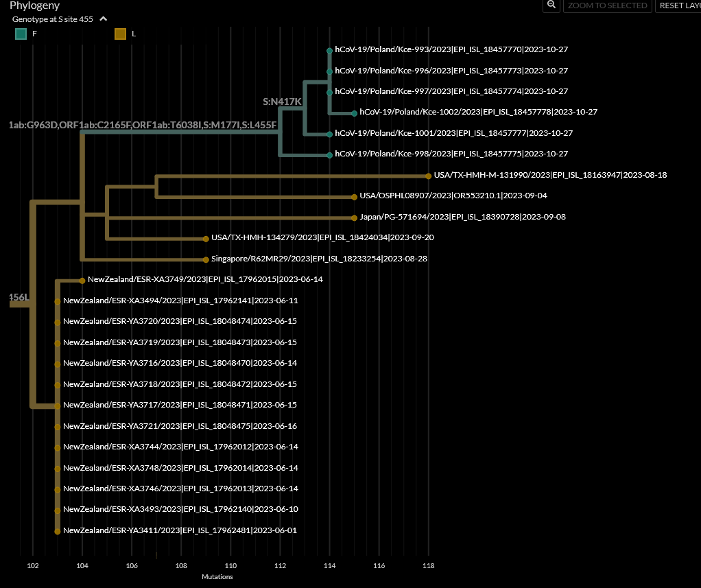Click the tip marker for Japan/PG-571694/2023
701x588 pixels.
point(353,217)
